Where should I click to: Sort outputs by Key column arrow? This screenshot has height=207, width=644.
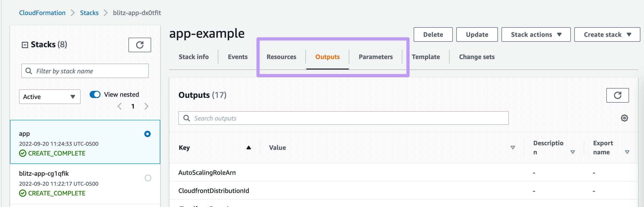point(248,148)
